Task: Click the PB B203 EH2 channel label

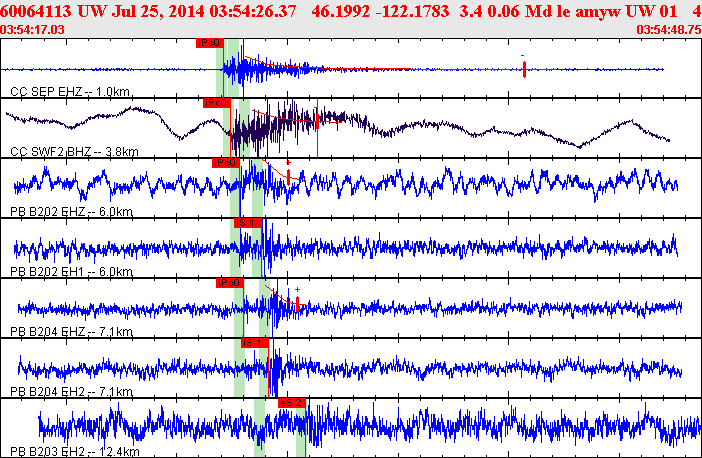Action: pyautogui.click(x=72, y=452)
